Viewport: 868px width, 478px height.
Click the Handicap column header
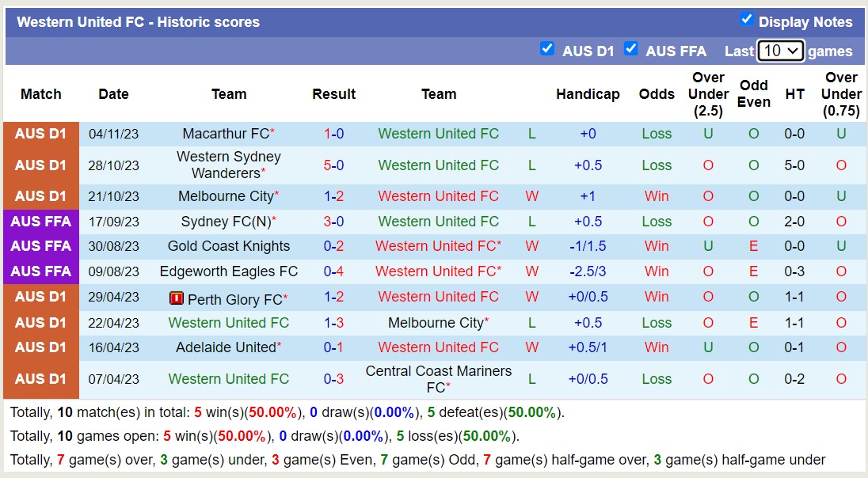coord(588,93)
